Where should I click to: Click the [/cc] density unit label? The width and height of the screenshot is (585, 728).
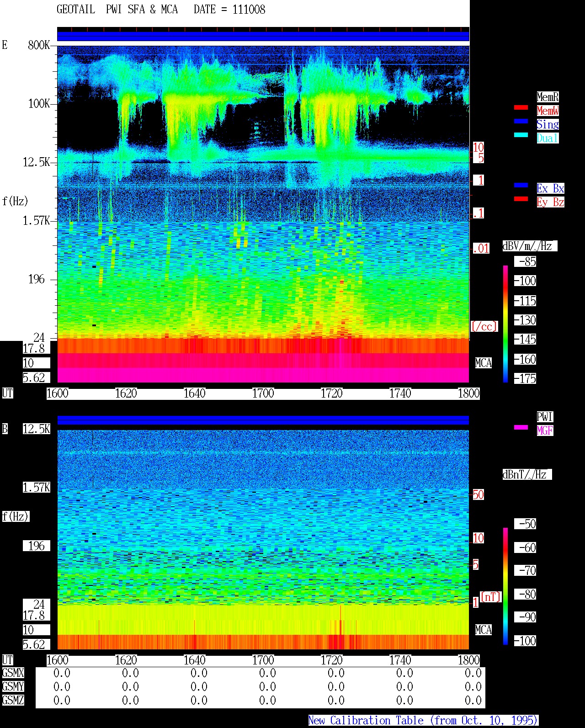pos(484,326)
